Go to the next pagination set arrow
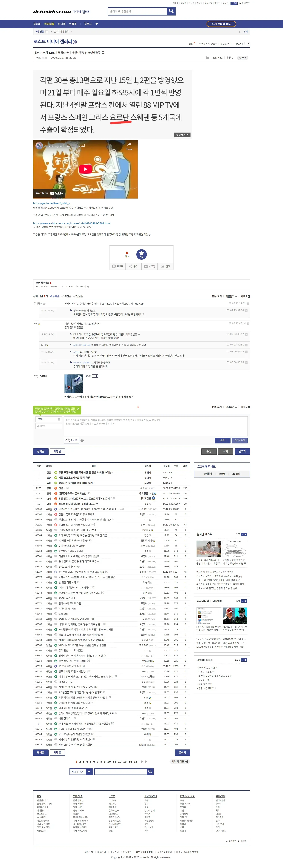 coord(142,761)
